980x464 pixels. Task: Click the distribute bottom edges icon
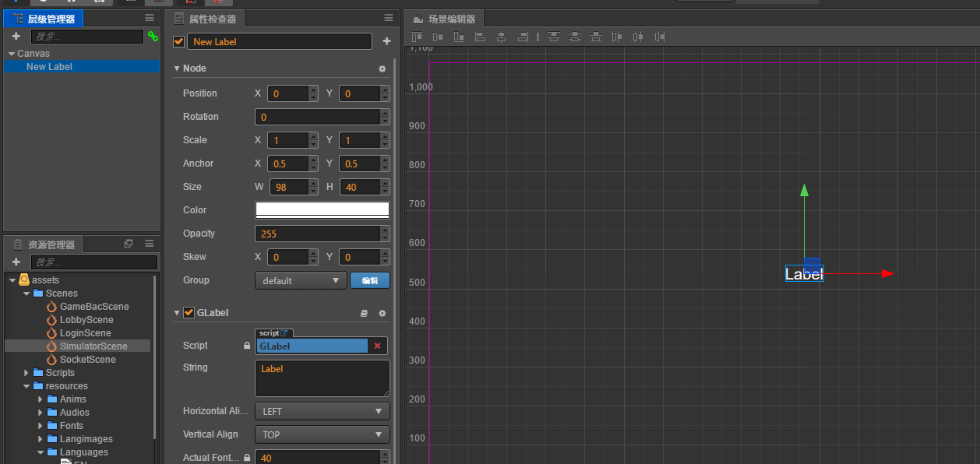click(x=596, y=37)
